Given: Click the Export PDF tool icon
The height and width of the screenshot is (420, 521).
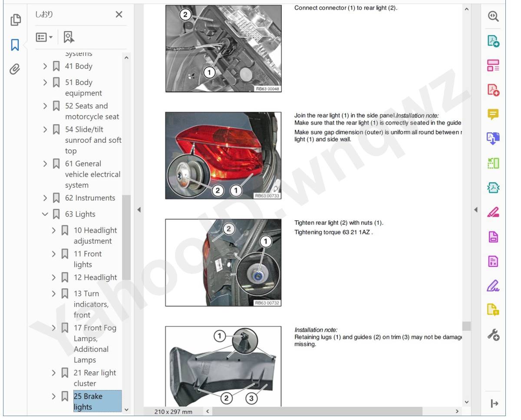Looking at the screenshot, I should [493, 41].
